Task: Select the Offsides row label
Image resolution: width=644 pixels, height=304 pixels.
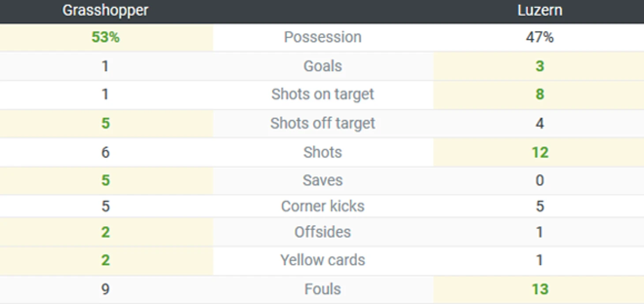Action: (x=322, y=232)
